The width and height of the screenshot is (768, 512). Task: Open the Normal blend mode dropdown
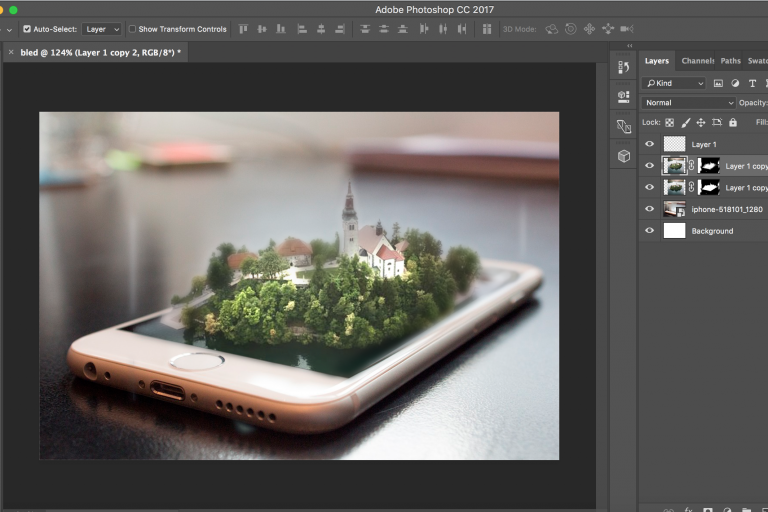689,103
